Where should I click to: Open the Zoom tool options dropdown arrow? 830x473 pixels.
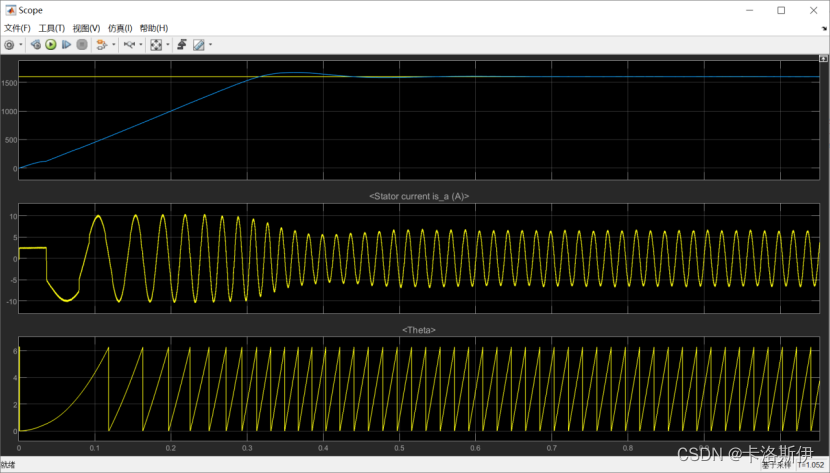pyautogui.click(x=141, y=45)
